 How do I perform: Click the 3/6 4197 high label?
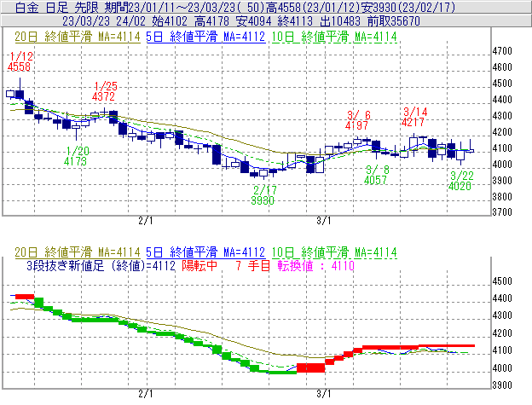tap(357, 120)
